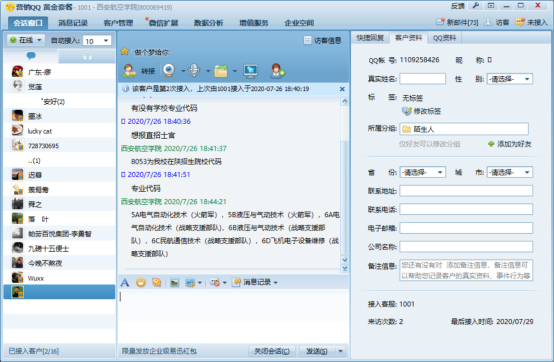Open the 性别 dropdown
The image size is (554, 362).
[x=509, y=79]
